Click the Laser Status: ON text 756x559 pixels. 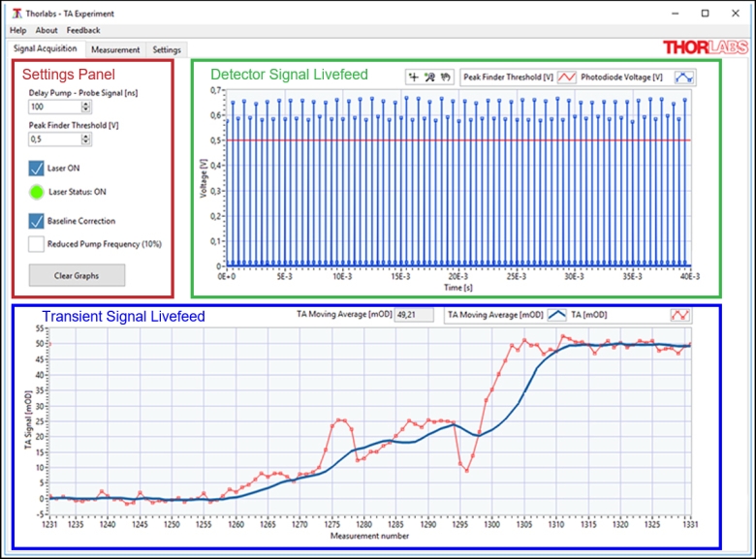(78, 192)
